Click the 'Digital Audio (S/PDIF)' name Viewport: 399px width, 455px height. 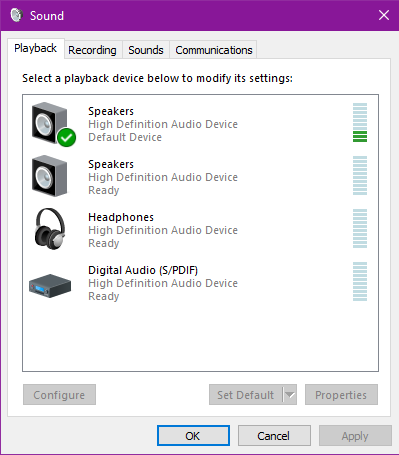pos(143,270)
